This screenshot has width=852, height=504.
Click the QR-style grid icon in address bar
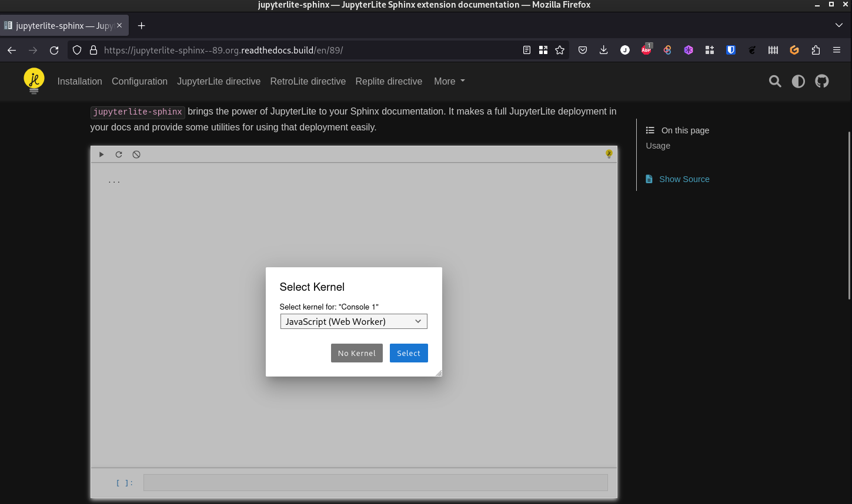coord(543,51)
